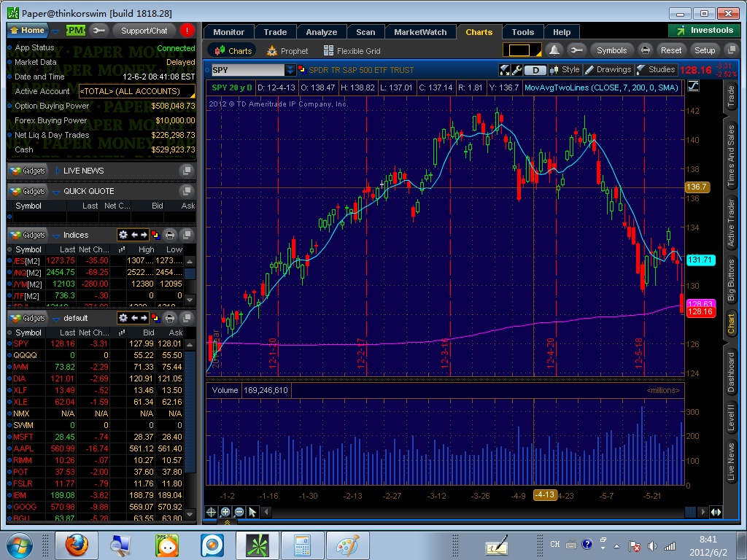Open the SPY symbol dropdown arrow

pyautogui.click(x=290, y=70)
